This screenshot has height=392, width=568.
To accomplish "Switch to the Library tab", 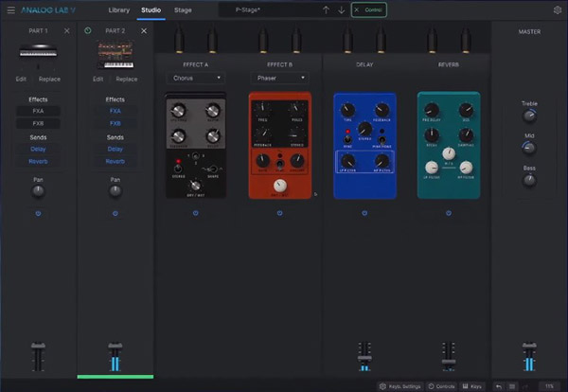I will [x=119, y=9].
